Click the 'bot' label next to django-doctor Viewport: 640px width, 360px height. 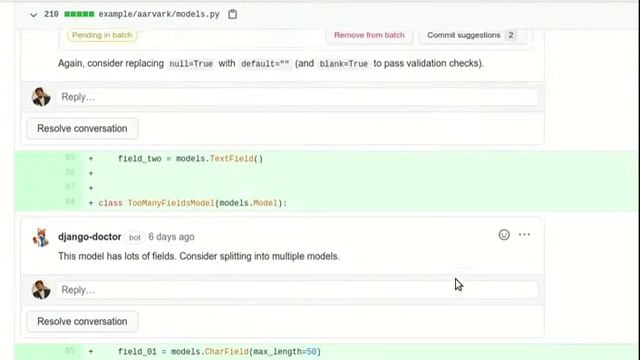[135, 237]
